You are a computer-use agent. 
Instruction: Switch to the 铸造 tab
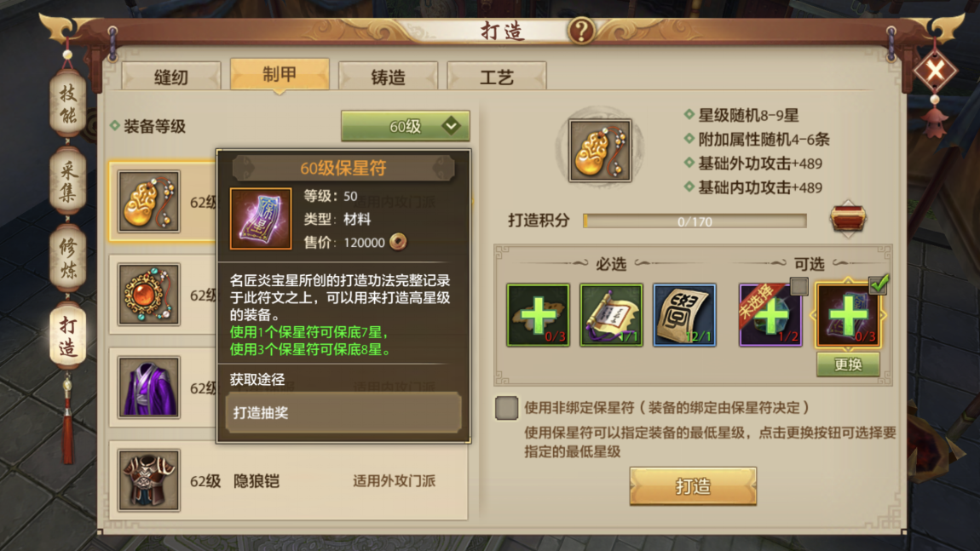tap(388, 76)
